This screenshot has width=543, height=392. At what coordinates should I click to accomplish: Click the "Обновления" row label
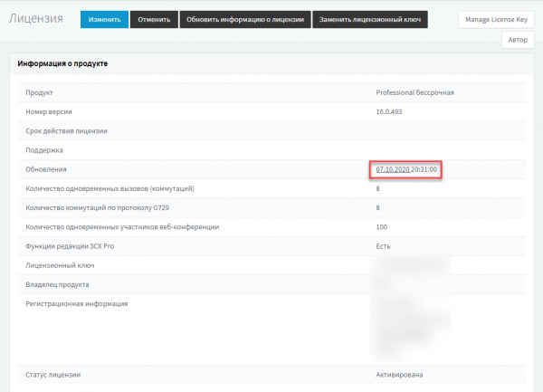click(x=46, y=169)
